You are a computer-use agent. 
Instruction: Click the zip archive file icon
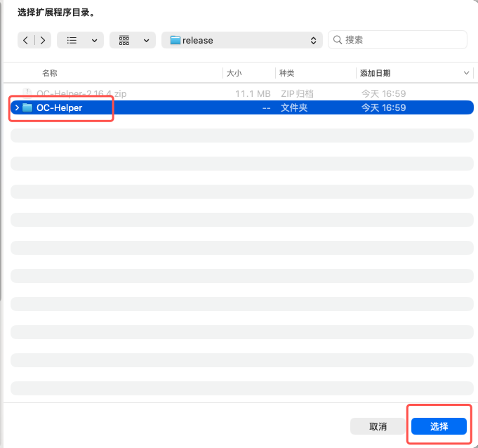27,93
